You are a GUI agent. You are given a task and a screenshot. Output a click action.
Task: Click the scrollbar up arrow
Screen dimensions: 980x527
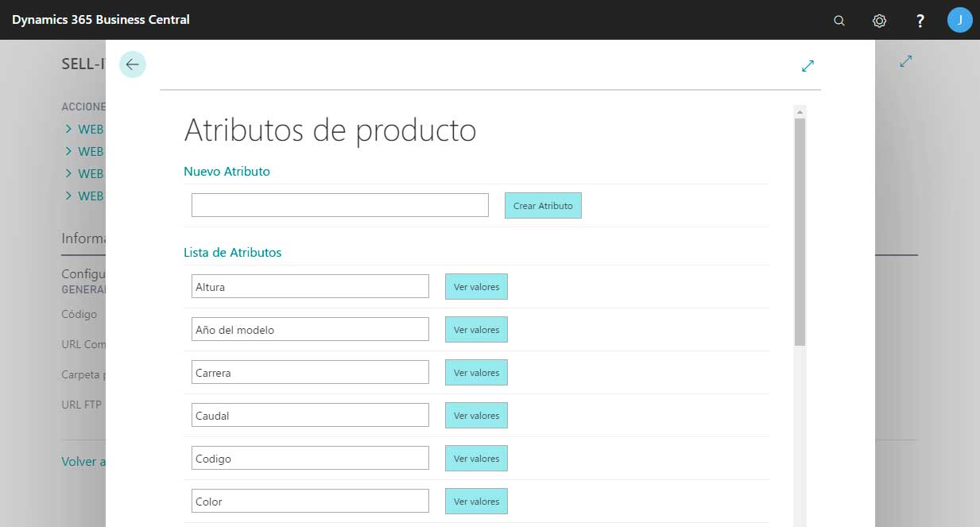800,112
